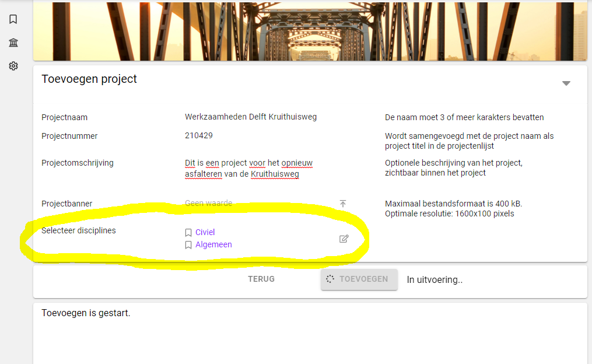This screenshot has height=364, width=592.
Task: Click the edit icon for disciplines
Action: (344, 239)
